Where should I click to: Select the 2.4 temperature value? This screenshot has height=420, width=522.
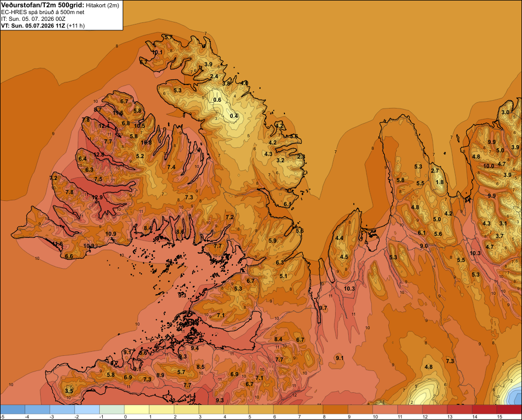click(x=214, y=76)
